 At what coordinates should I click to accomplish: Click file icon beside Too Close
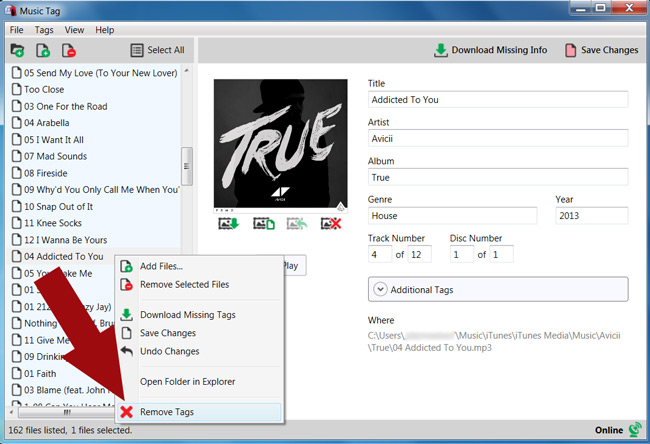click(x=17, y=89)
